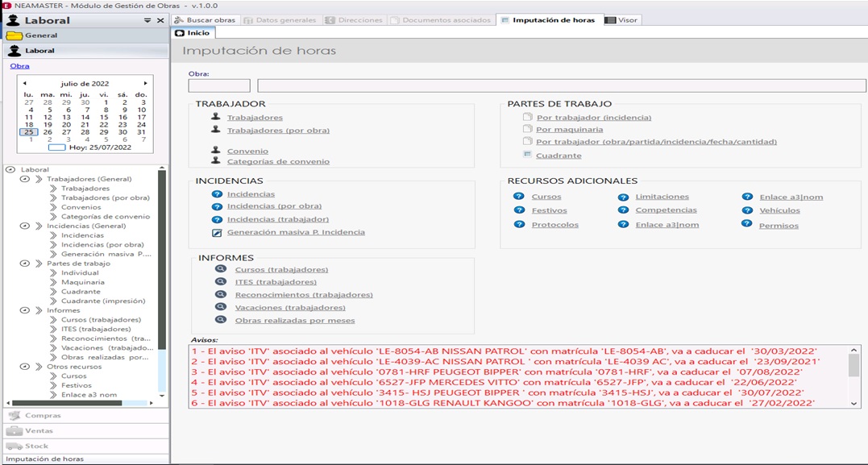Close the Laboral side panel with the X
Screen dimensions: 868x465
coord(160,20)
